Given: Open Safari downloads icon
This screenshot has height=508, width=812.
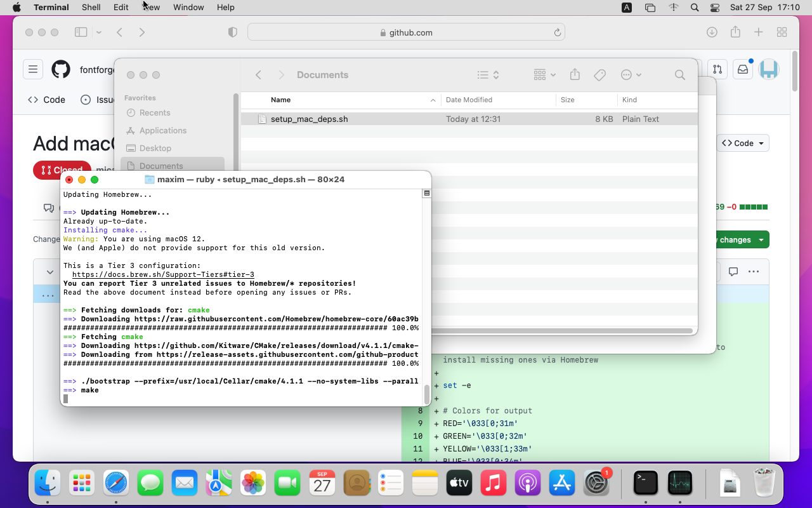Looking at the screenshot, I should 712,32.
